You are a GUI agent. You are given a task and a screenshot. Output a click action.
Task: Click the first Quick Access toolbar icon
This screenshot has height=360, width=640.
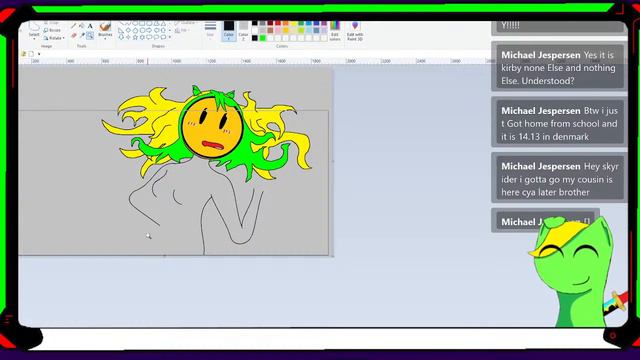pos(23,53)
